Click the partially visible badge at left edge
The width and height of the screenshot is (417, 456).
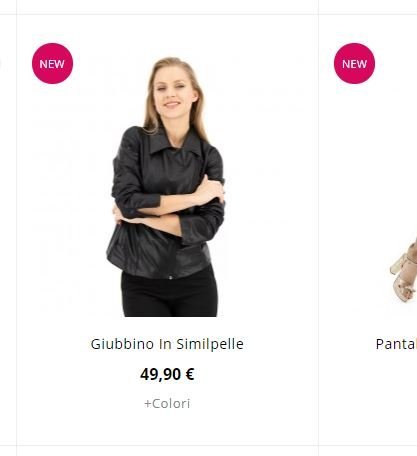pos(0,63)
